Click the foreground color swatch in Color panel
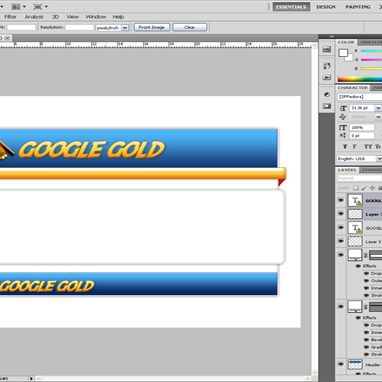 [343, 53]
